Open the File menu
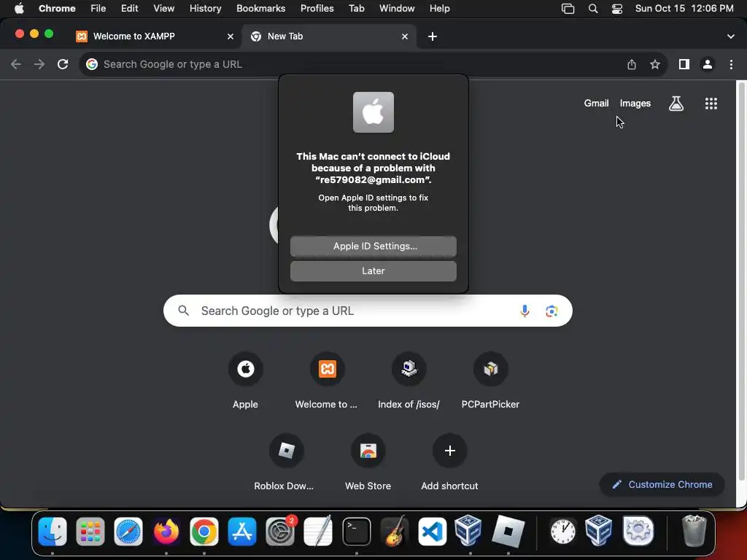The height and width of the screenshot is (560, 747). click(x=98, y=9)
